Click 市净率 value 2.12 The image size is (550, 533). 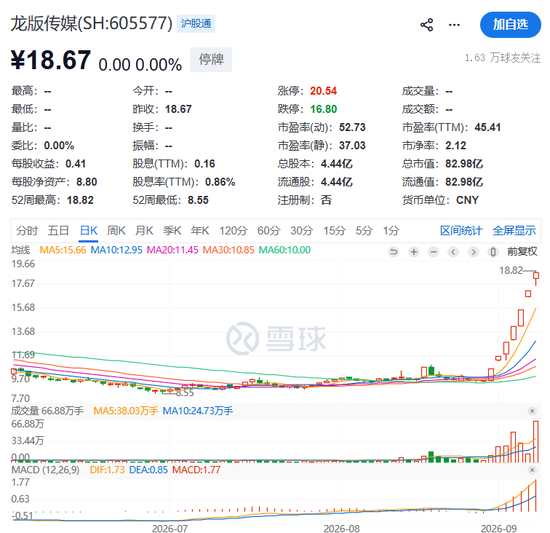click(456, 146)
